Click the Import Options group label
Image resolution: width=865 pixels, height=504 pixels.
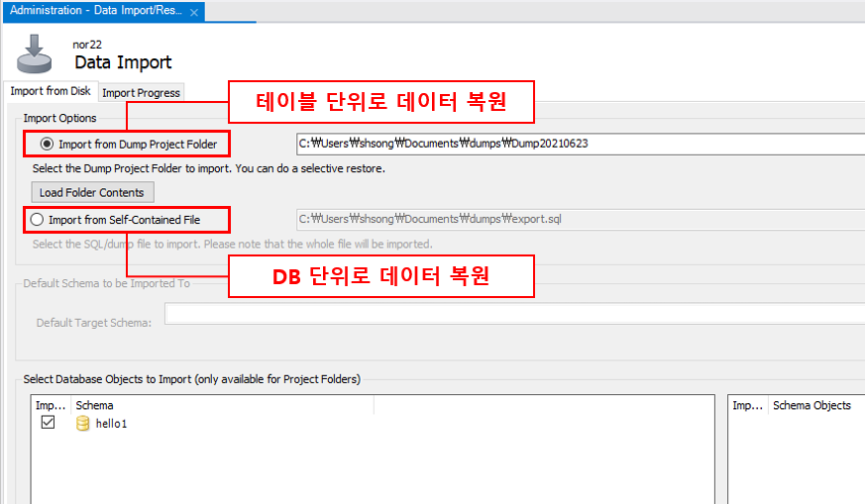pyautogui.click(x=59, y=118)
